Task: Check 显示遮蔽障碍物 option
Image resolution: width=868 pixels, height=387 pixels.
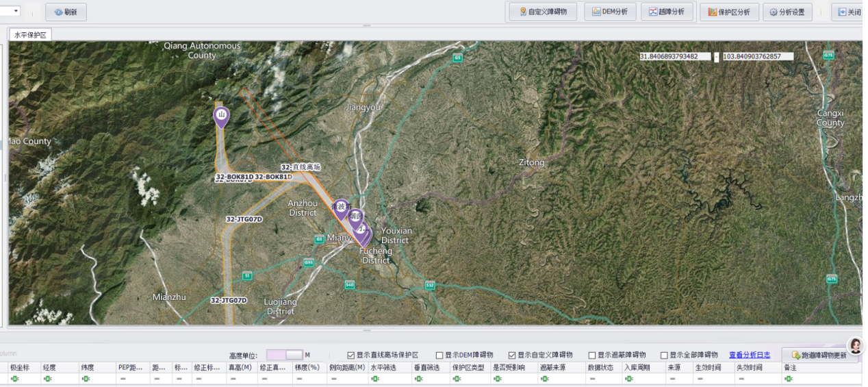Action: [x=592, y=355]
